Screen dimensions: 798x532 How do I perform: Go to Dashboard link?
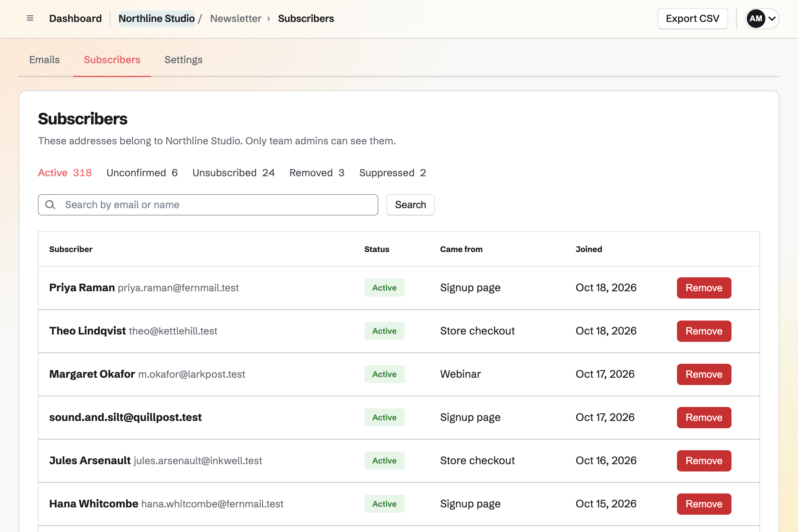[x=75, y=18]
